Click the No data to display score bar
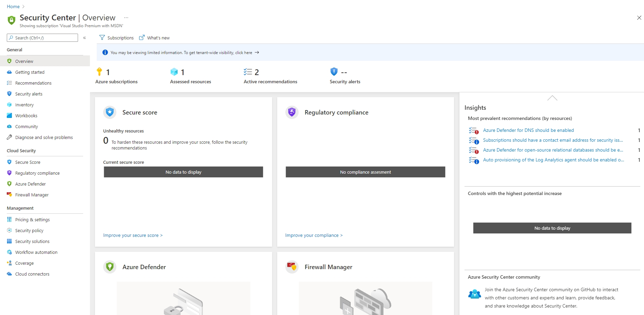 point(183,172)
